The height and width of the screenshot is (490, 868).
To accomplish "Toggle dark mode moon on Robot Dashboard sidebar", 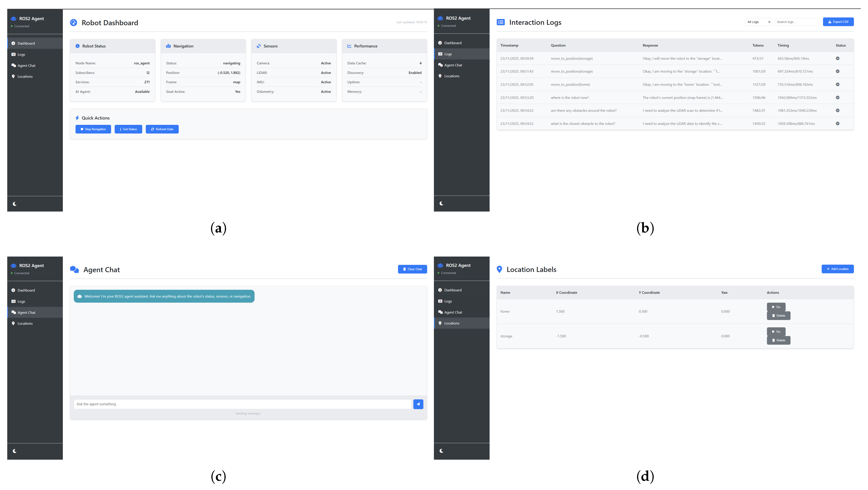I will (x=15, y=204).
